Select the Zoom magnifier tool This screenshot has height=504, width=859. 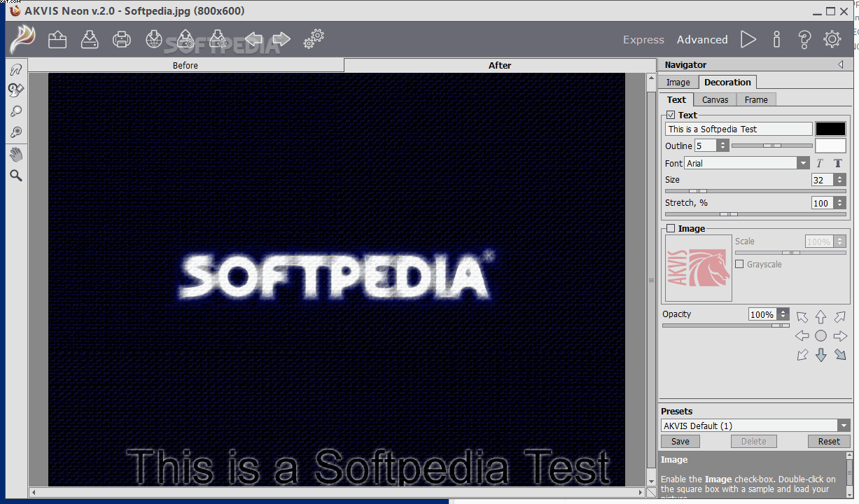click(x=15, y=176)
